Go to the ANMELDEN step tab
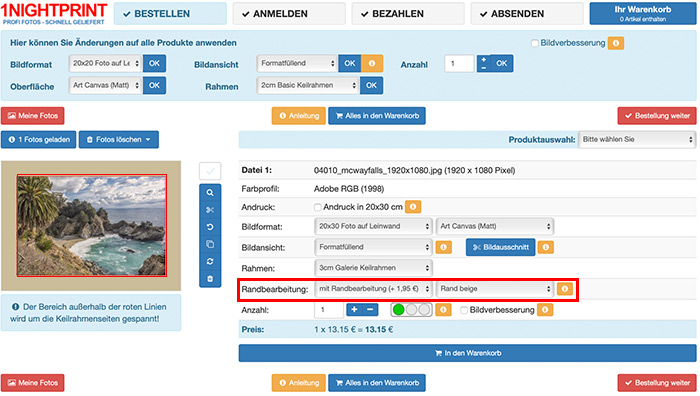700x396 pixels. (289, 14)
